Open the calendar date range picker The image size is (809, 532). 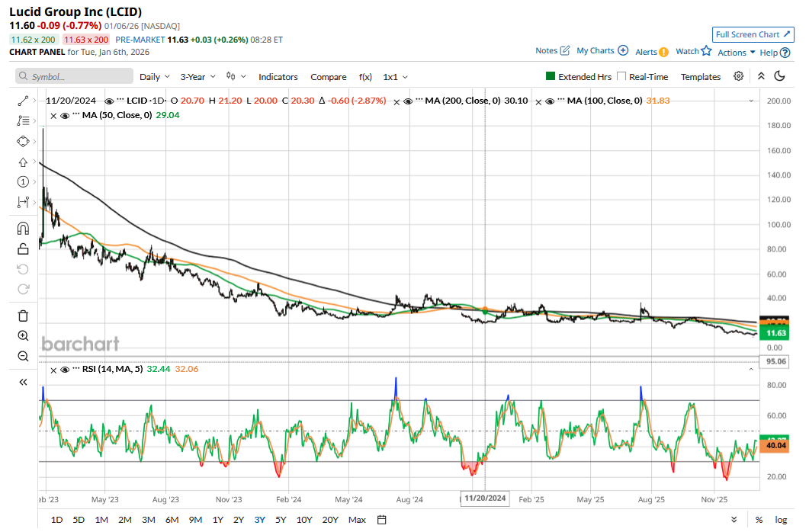click(x=382, y=520)
